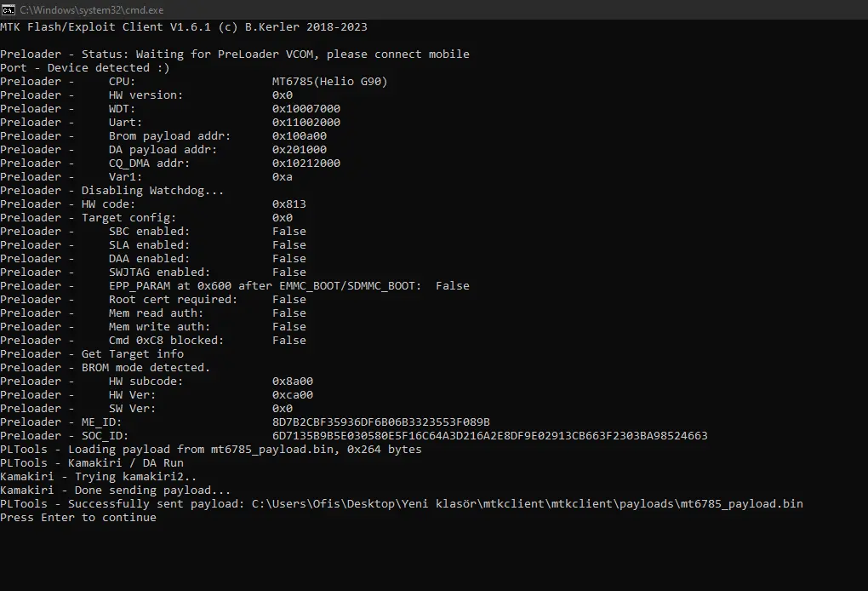Click the HW subcode value 0x8a00
The width and height of the screenshot is (868, 591).
pos(292,381)
